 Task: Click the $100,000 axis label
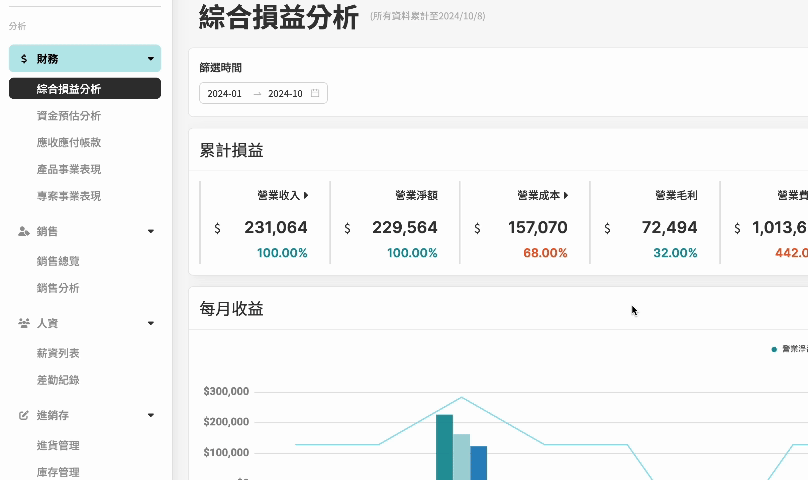point(226,453)
